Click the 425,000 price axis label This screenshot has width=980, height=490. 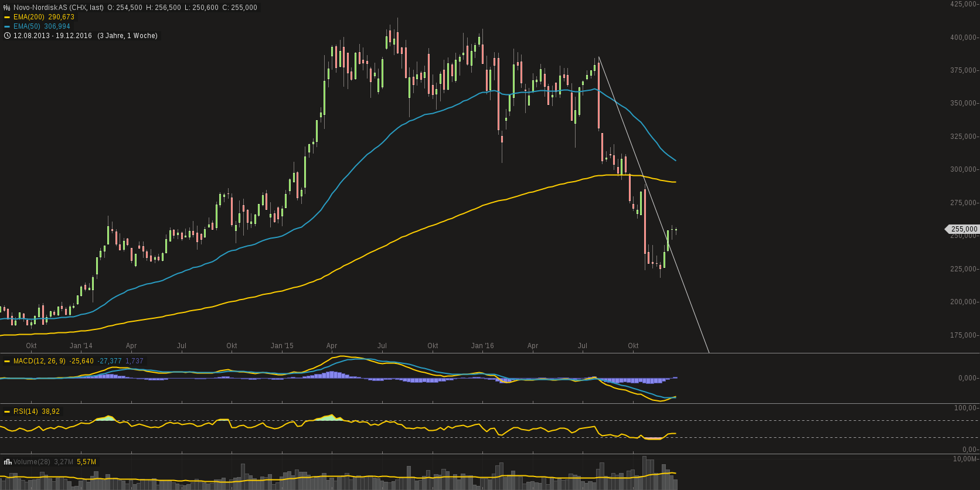pos(964,4)
